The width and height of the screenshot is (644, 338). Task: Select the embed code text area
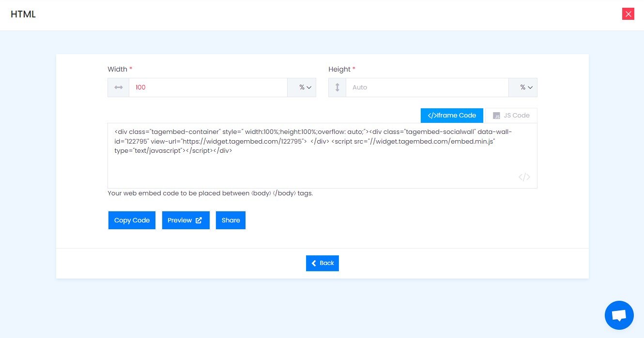322,155
